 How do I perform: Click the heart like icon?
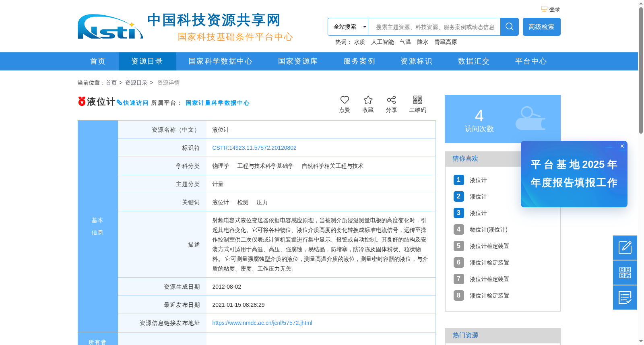345,100
